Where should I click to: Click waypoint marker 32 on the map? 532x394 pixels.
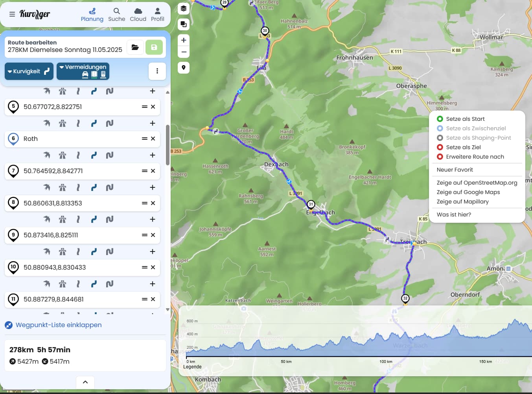tap(405, 299)
